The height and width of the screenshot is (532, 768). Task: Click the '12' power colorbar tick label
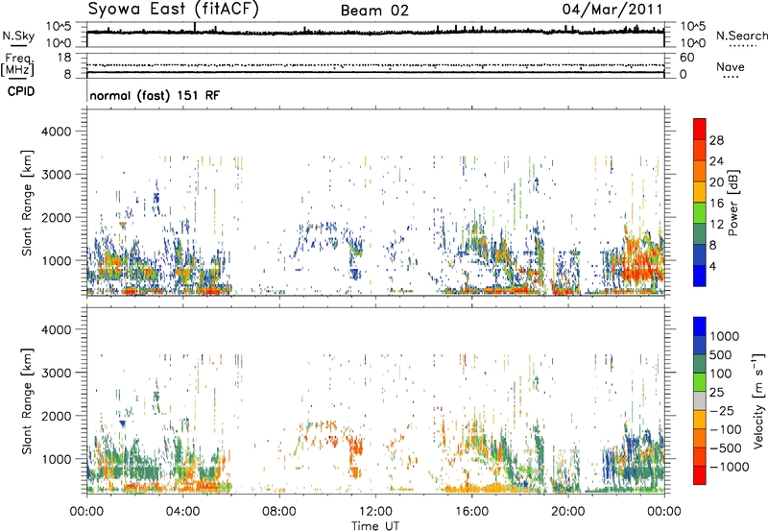coord(716,225)
